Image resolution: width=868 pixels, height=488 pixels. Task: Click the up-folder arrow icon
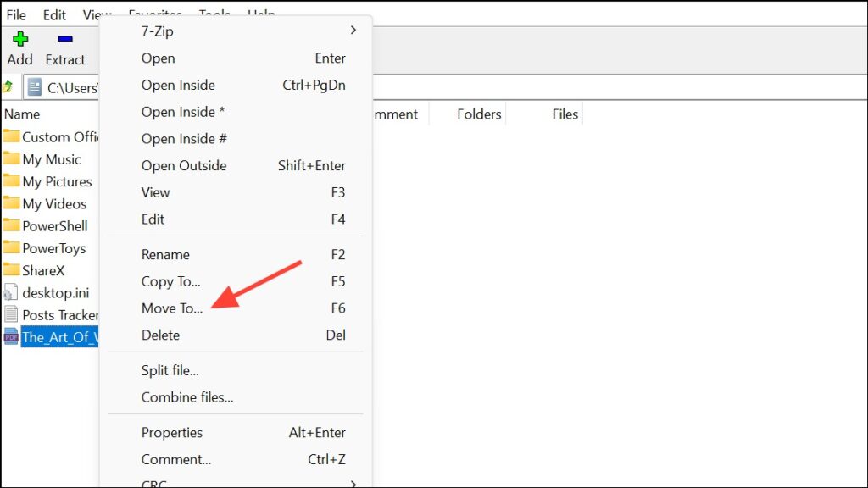(x=8, y=86)
